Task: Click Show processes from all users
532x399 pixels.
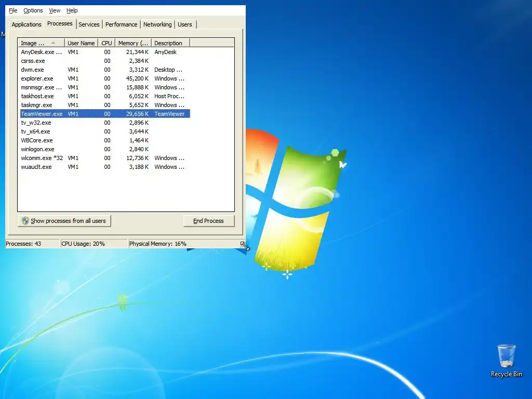Action: point(64,221)
